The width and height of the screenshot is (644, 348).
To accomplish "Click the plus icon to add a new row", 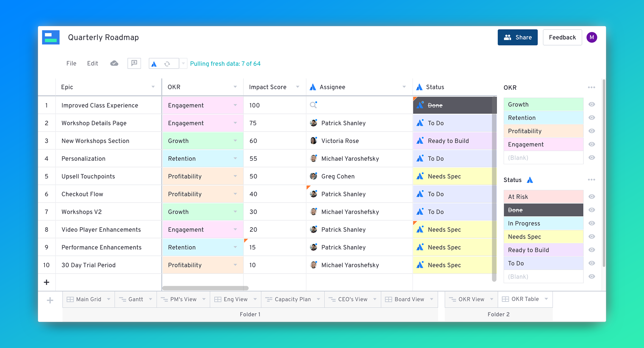I will point(47,282).
